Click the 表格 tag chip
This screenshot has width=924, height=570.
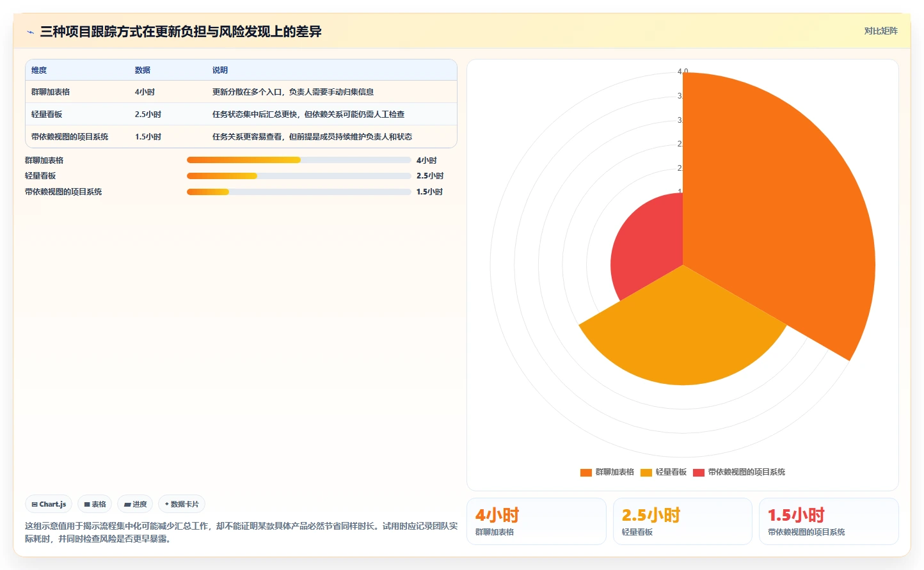[95, 504]
